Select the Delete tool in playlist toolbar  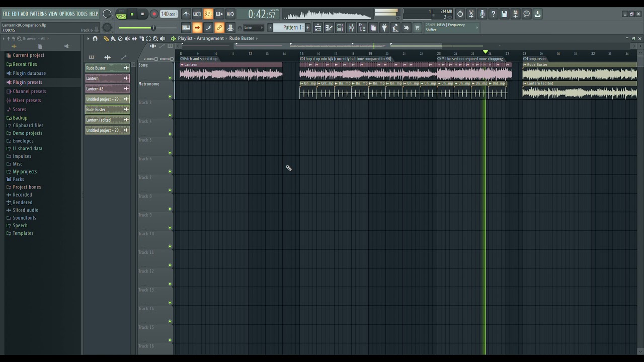[120, 39]
